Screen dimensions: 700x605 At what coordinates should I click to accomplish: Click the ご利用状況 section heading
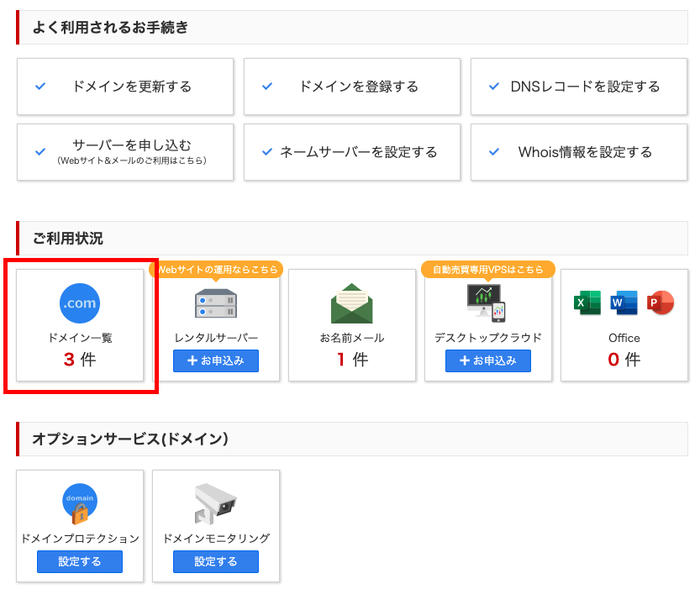click(x=68, y=239)
